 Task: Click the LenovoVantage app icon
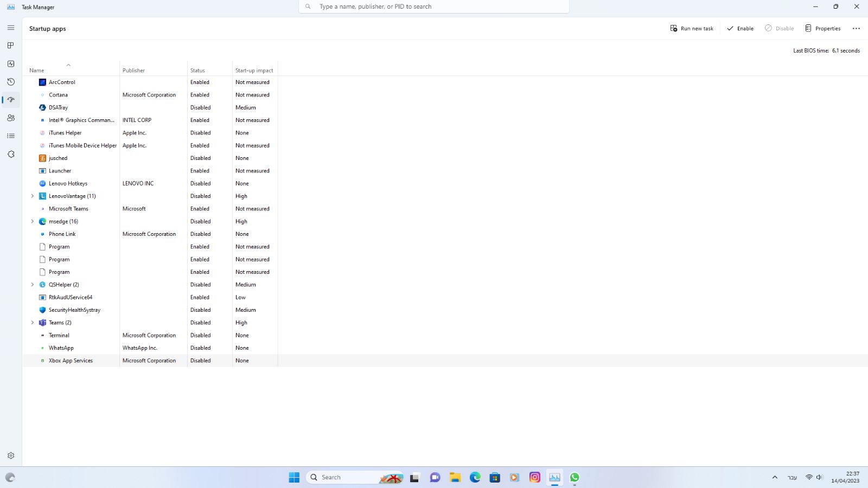pyautogui.click(x=42, y=196)
